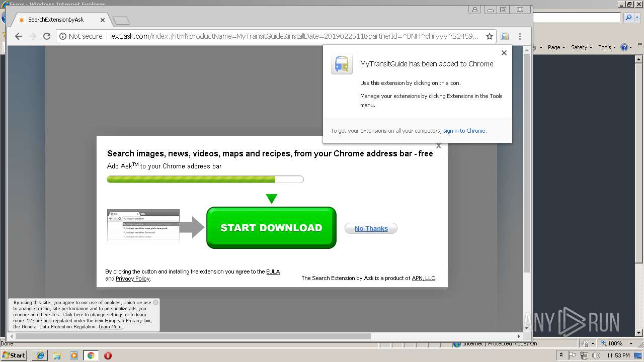Viewport: 644px width, 362px height.
Task: Close the SearchExtensionbyAsk tab
Action: coord(103,20)
